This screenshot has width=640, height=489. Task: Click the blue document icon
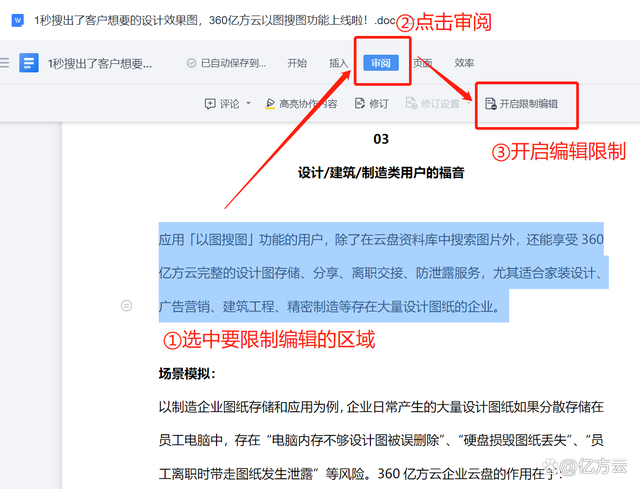[x=29, y=63]
